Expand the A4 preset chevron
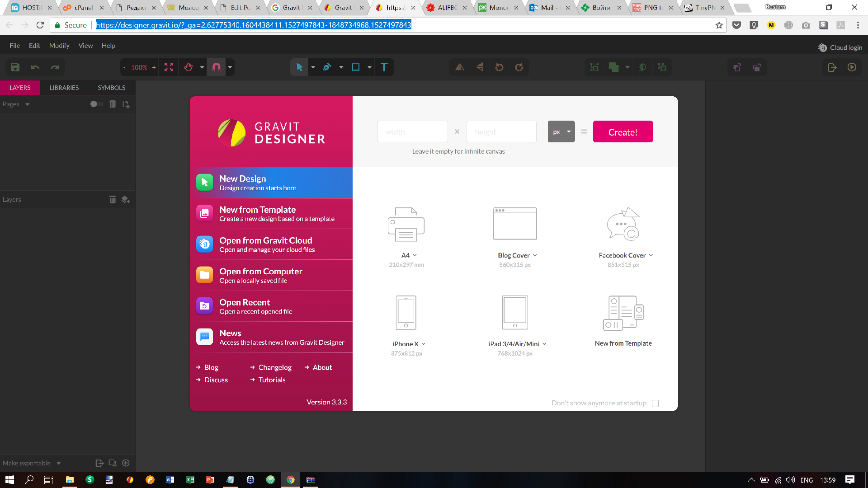This screenshot has height=488, width=868. (x=415, y=255)
